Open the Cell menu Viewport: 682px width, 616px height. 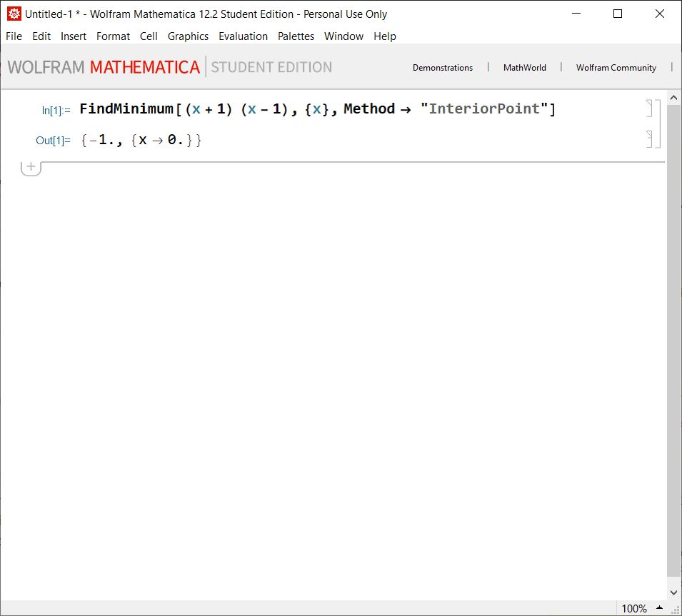coord(149,36)
